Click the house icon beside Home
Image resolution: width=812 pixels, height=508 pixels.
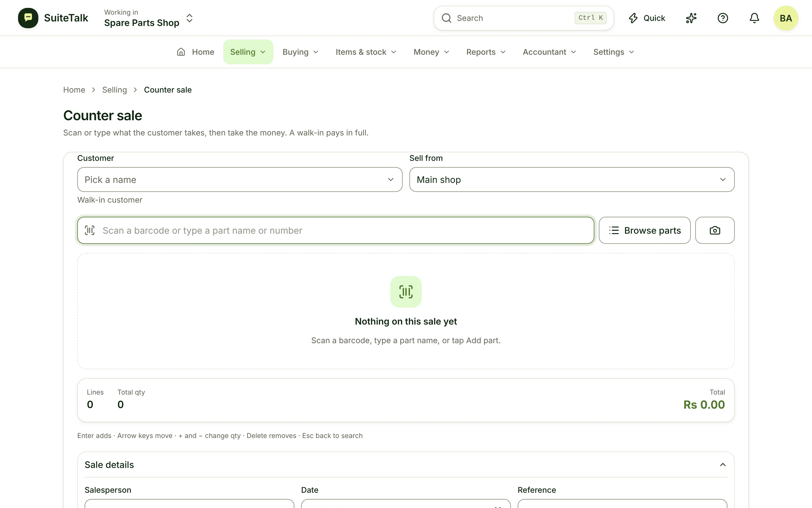click(181, 52)
